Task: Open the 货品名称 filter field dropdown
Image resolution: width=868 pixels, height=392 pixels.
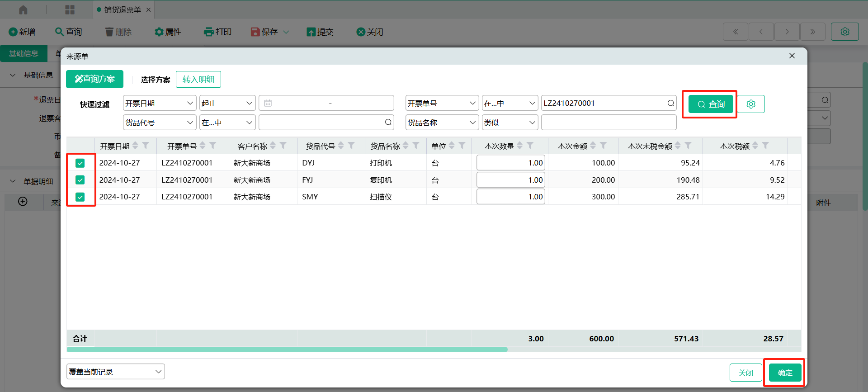Action: click(x=442, y=123)
